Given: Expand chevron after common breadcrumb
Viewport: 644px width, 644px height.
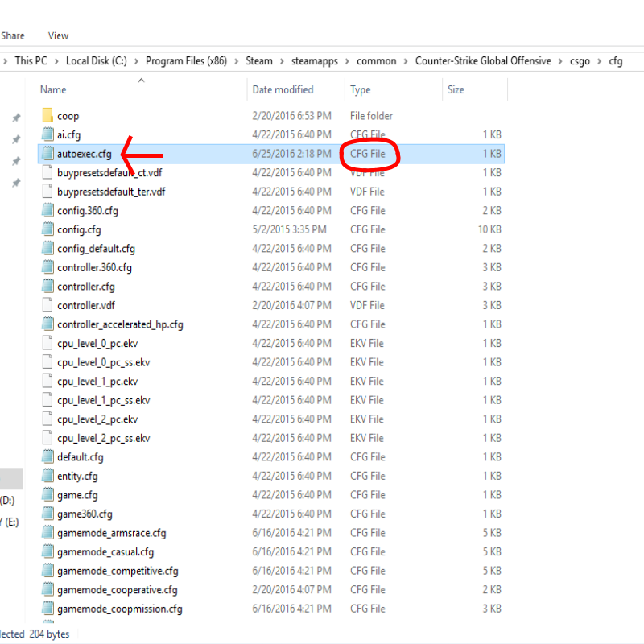Looking at the screenshot, I should click(x=406, y=61).
